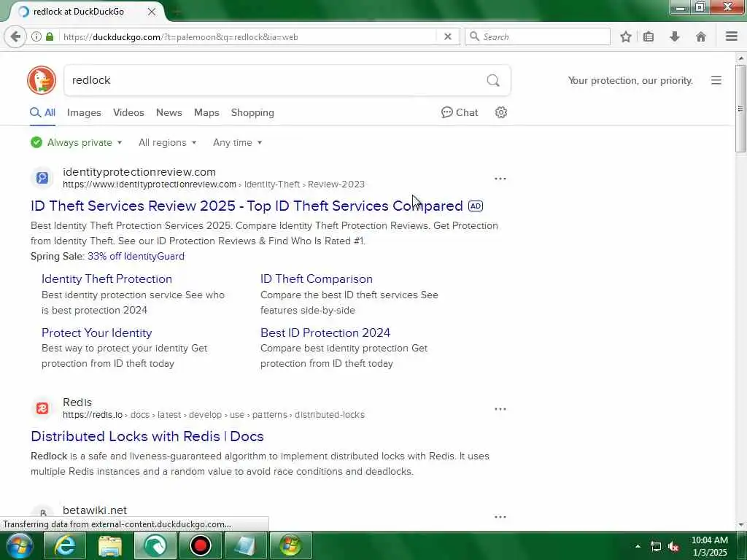The image size is (747, 560).
Task: Click the Redis site favicon
Action: point(42,408)
